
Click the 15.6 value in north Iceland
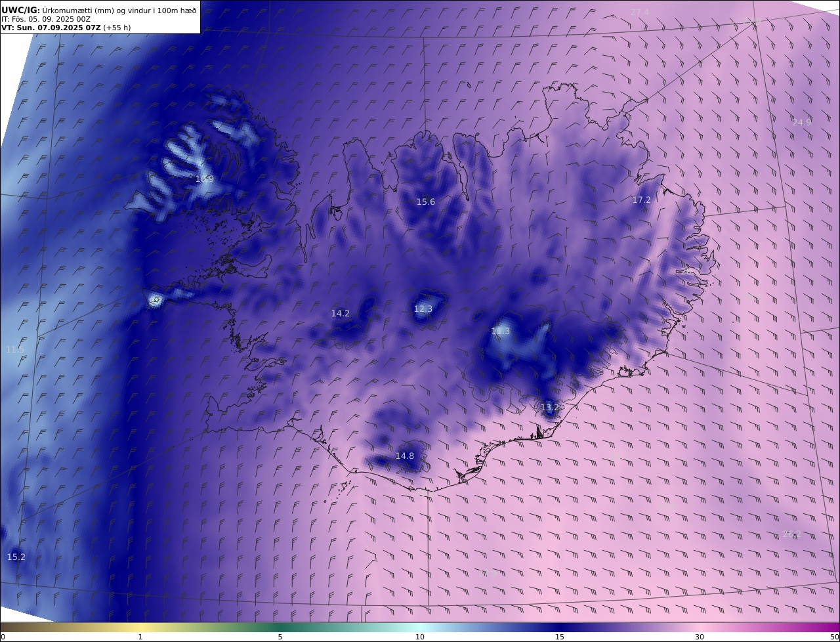pos(426,202)
